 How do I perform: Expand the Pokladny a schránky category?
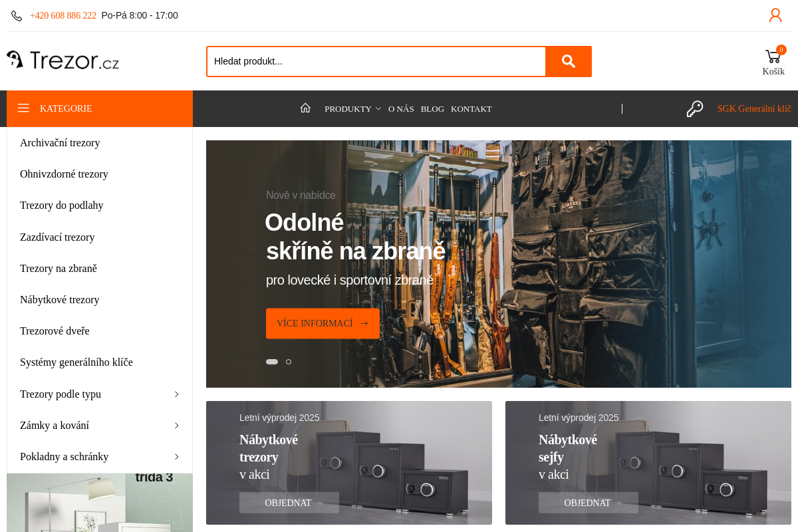coord(176,457)
